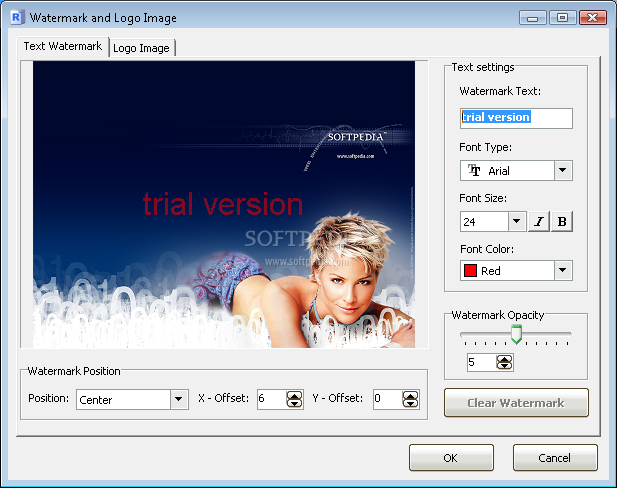Click the TrueType font icon beside Arial
This screenshot has height=488, width=617.
474,170
